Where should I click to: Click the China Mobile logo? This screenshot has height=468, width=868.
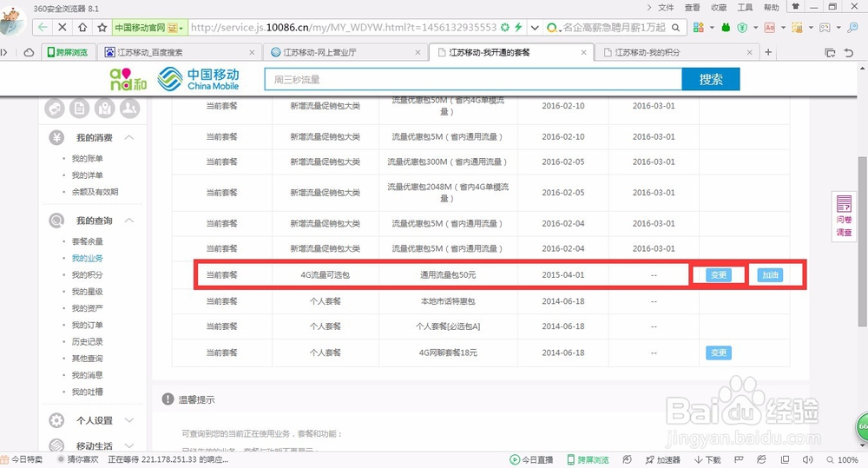(x=198, y=79)
